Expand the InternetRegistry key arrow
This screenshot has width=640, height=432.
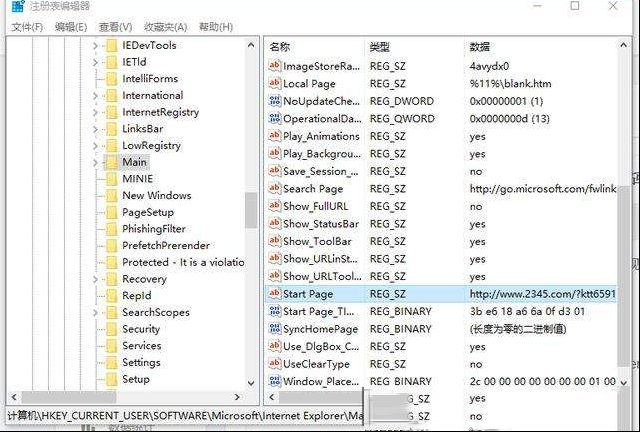tap(95, 113)
